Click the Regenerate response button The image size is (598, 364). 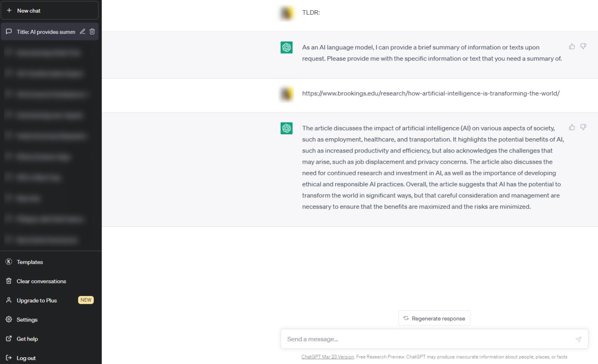pyautogui.click(x=434, y=318)
